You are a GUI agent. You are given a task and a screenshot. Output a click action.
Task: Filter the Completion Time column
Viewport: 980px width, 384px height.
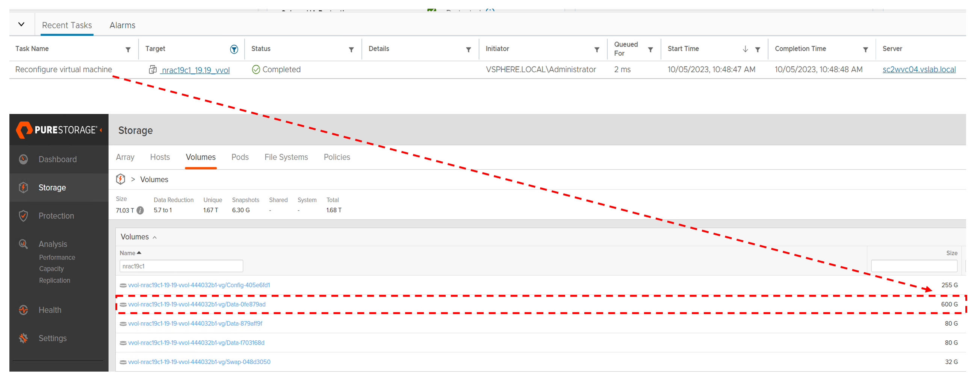865,50
